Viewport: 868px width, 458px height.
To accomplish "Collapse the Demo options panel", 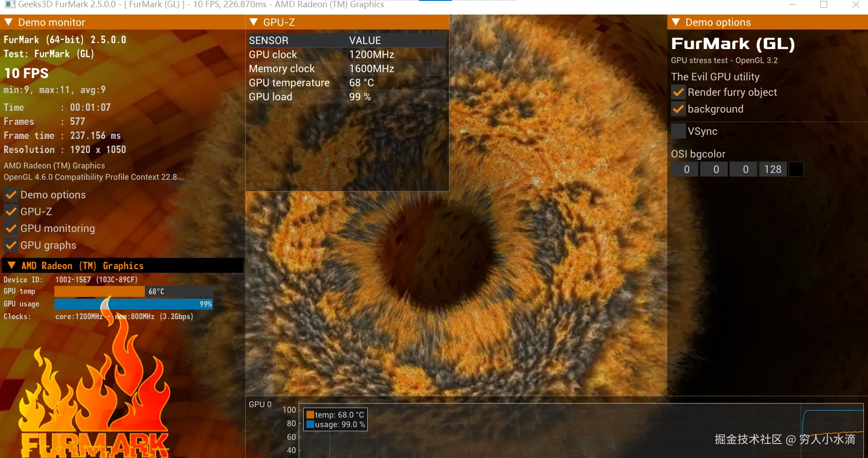I will pyautogui.click(x=676, y=22).
